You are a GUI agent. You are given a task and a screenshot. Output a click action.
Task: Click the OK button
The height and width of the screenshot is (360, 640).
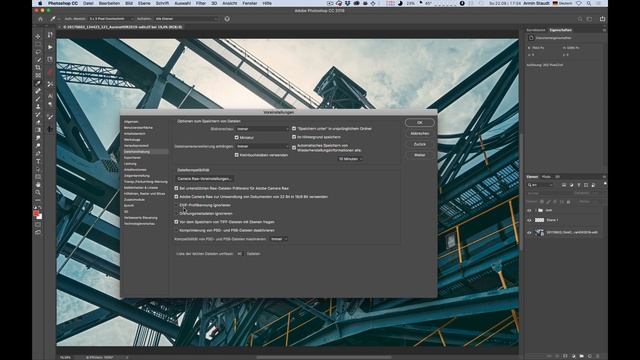click(x=420, y=122)
